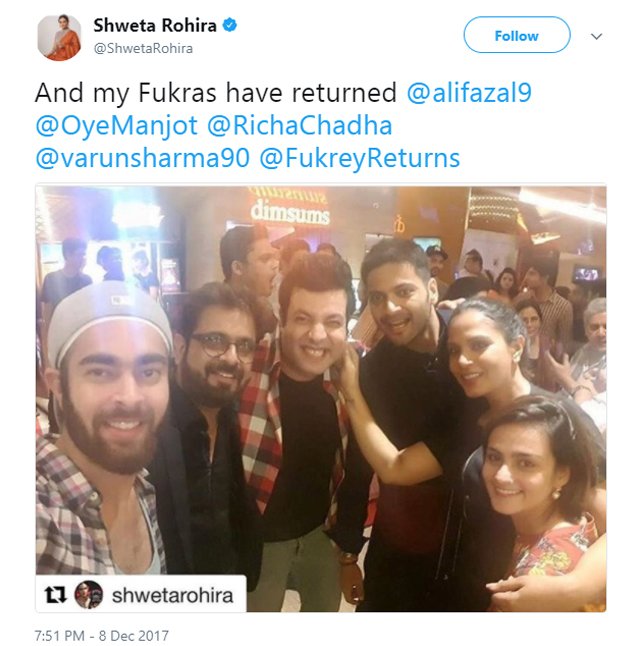640x646 pixels.
Task: Open the @OyeManjot mention
Action: pos(117,126)
